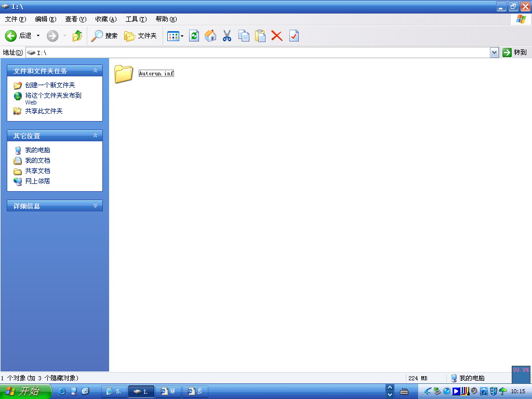Click the Copy toolbar icon

pyautogui.click(x=244, y=36)
